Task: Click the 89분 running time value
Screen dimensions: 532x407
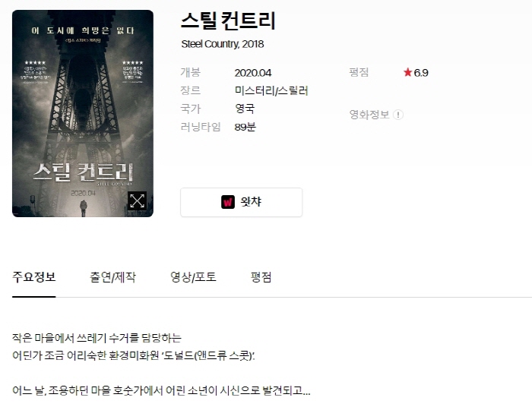Action: [245, 127]
